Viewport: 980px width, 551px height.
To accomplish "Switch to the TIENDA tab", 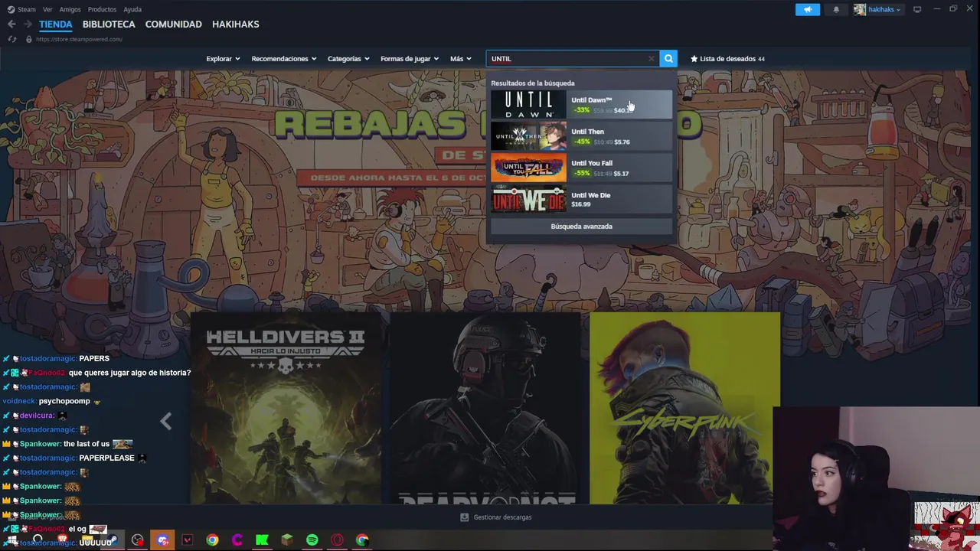I will (x=56, y=24).
